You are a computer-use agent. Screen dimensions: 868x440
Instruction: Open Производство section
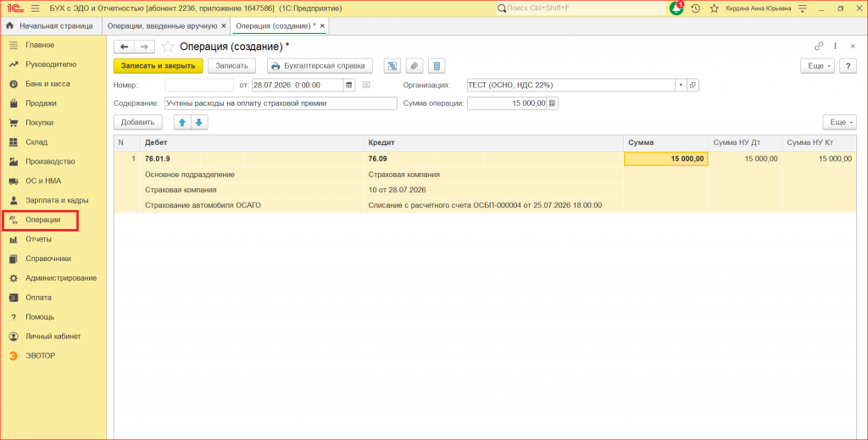coord(50,162)
